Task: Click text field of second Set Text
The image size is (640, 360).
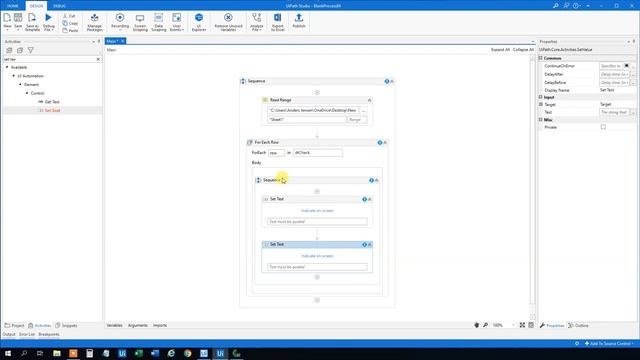Action: coord(317,267)
